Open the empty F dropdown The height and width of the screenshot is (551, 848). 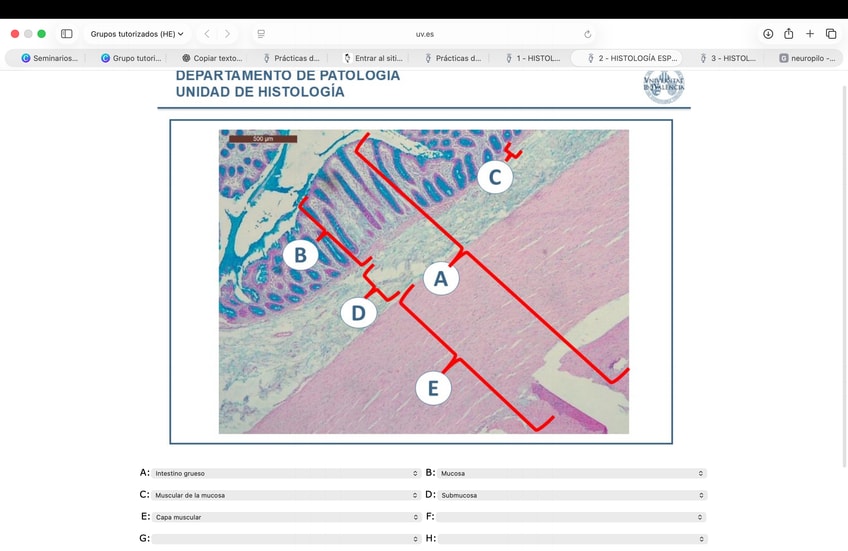click(571, 517)
